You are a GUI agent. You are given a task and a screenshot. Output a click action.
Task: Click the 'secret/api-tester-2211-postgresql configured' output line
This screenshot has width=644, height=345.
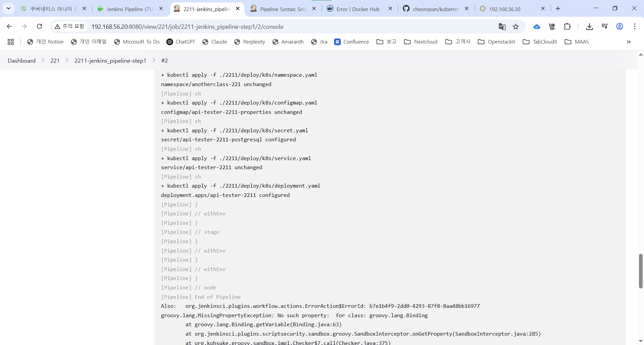point(228,139)
